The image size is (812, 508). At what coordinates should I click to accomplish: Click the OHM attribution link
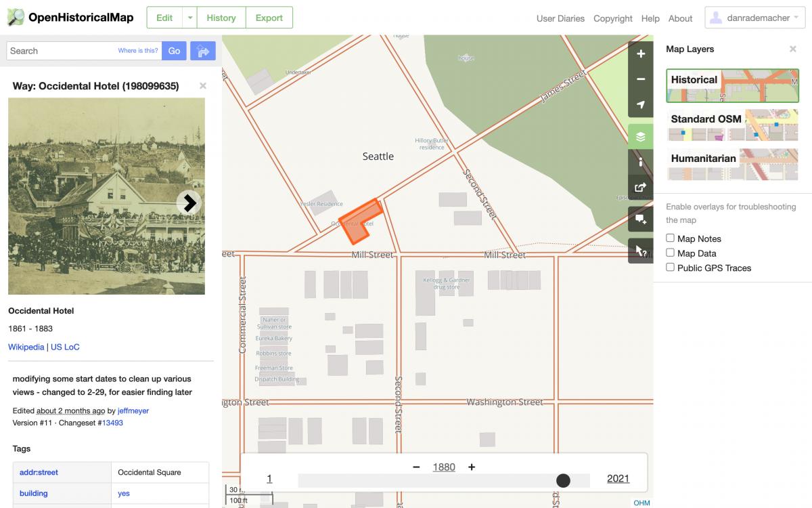pyautogui.click(x=641, y=503)
